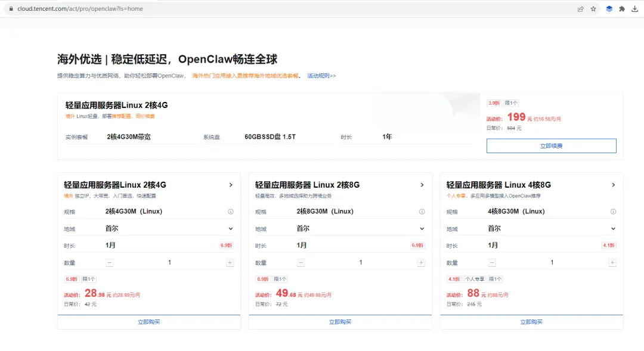The width and height of the screenshot is (644, 351).
Task: Click info icon next to 4核8G30M (Linux)
Action: 613,212
